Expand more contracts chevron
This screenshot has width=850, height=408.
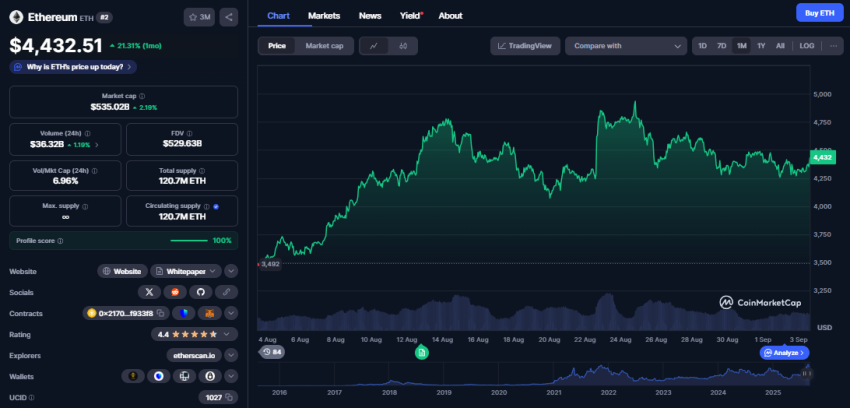click(x=231, y=313)
